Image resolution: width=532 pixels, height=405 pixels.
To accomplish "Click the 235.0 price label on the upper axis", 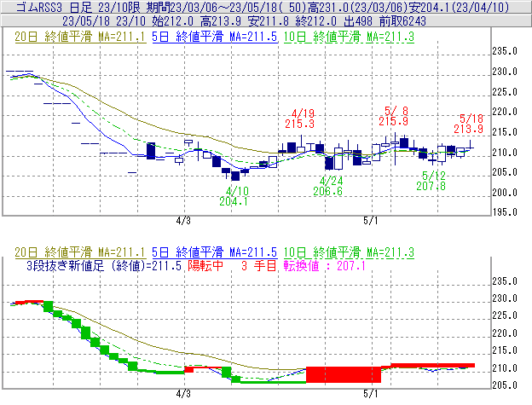I will (505, 51).
